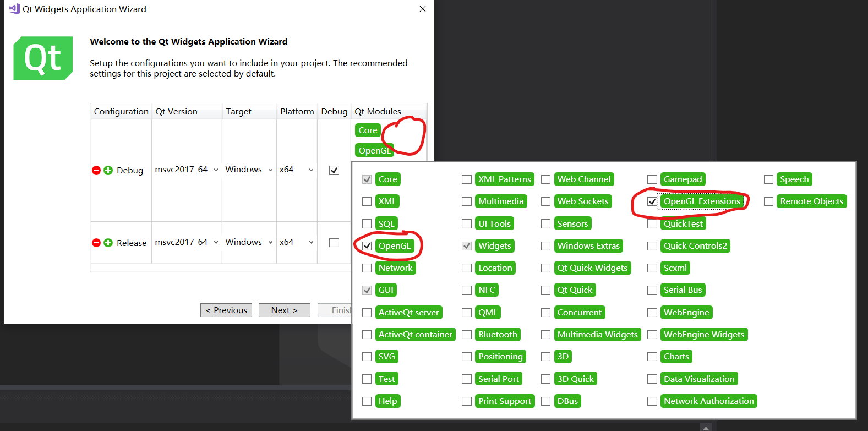Tick the QuickTest module checkbox
Image resolution: width=868 pixels, height=431 pixels.
[x=652, y=224]
